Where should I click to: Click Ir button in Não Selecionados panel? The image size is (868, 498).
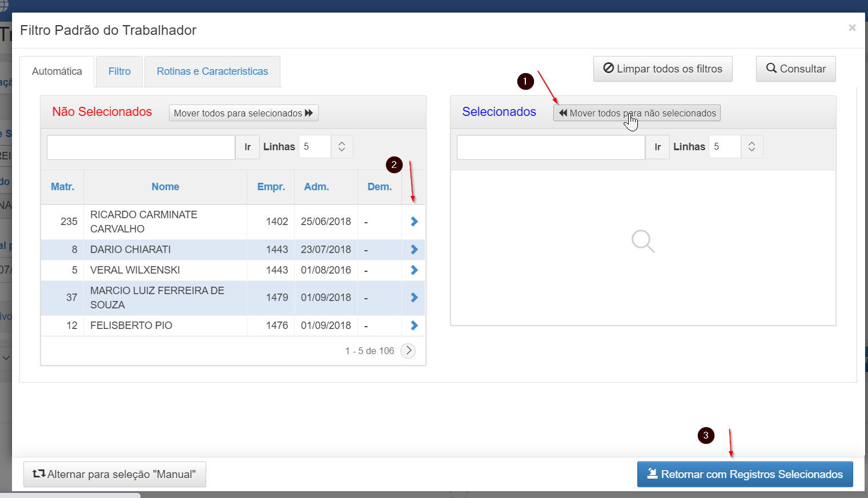247,147
